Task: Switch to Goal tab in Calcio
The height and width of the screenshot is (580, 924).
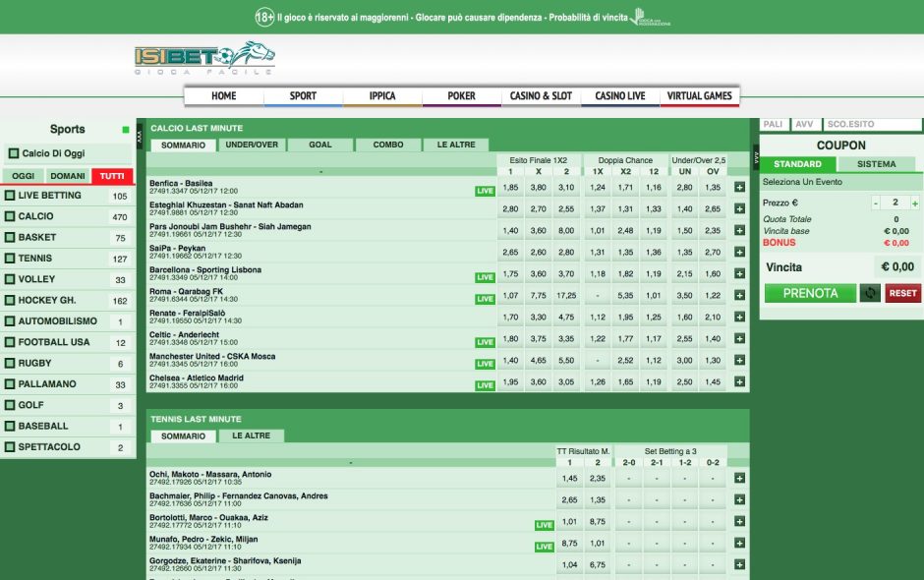Action: tap(320, 145)
